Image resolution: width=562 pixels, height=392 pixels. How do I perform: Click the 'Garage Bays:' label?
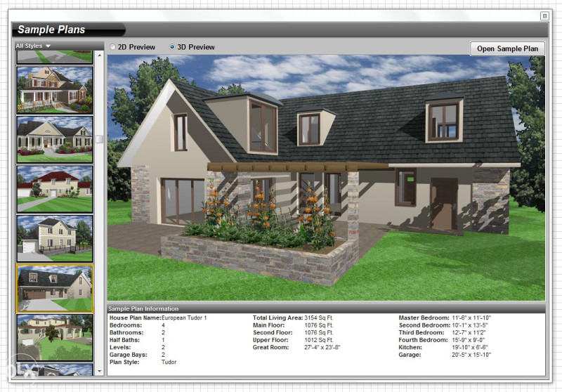click(x=129, y=355)
